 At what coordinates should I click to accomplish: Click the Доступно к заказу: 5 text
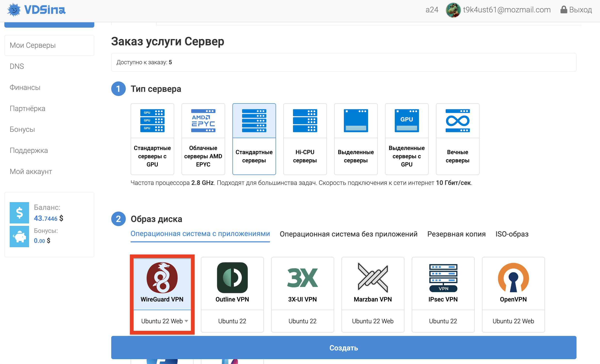[x=144, y=62]
